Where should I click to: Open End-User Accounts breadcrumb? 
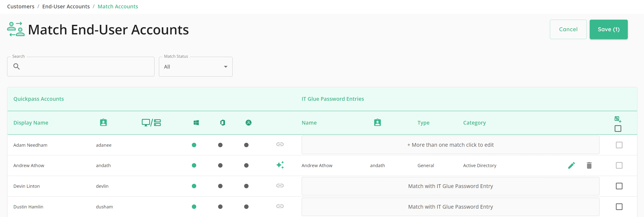pos(66,6)
